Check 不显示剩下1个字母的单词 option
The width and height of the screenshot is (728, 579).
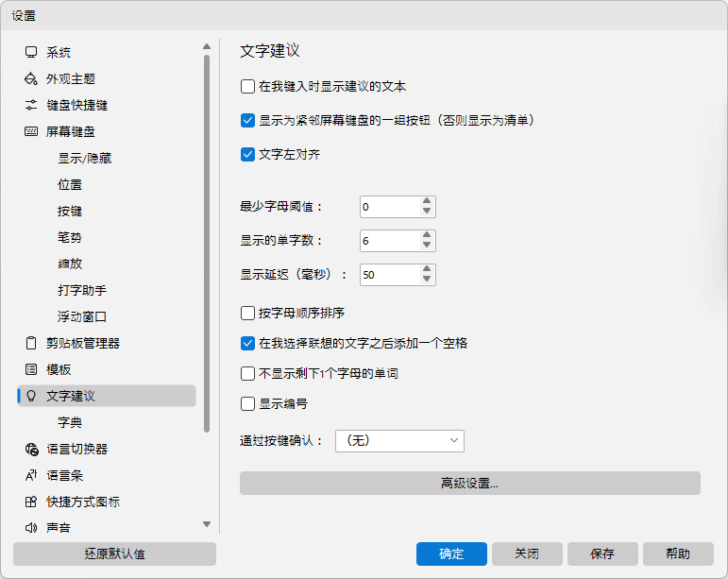(x=248, y=374)
